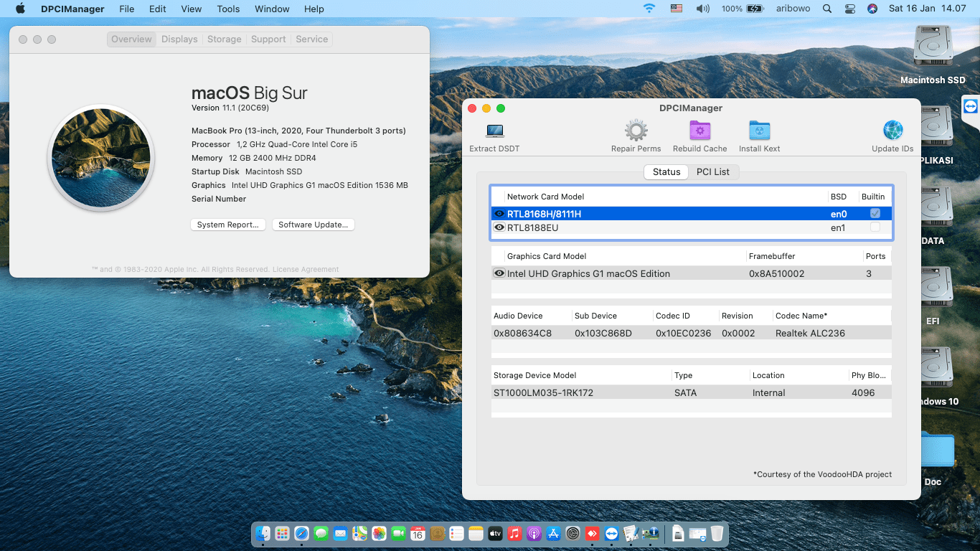Open volume control in menu bar
The width and height of the screenshot is (980, 551).
coord(702,9)
